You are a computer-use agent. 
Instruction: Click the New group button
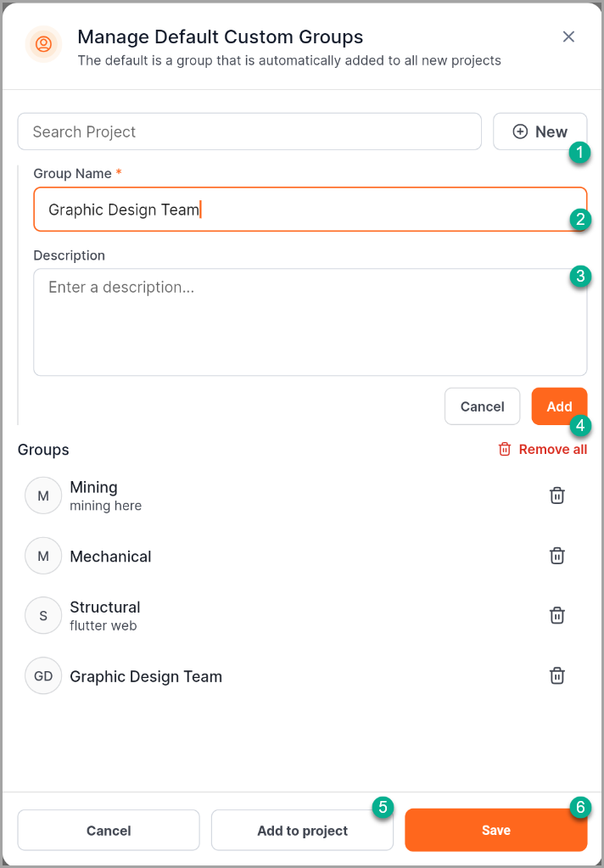[x=540, y=132]
